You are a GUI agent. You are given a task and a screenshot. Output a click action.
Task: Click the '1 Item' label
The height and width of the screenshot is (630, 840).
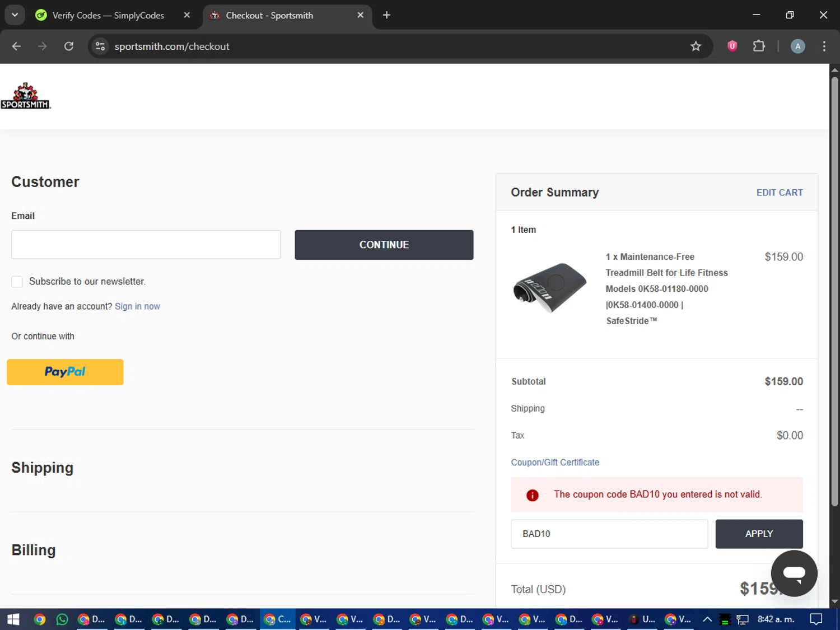point(523,230)
